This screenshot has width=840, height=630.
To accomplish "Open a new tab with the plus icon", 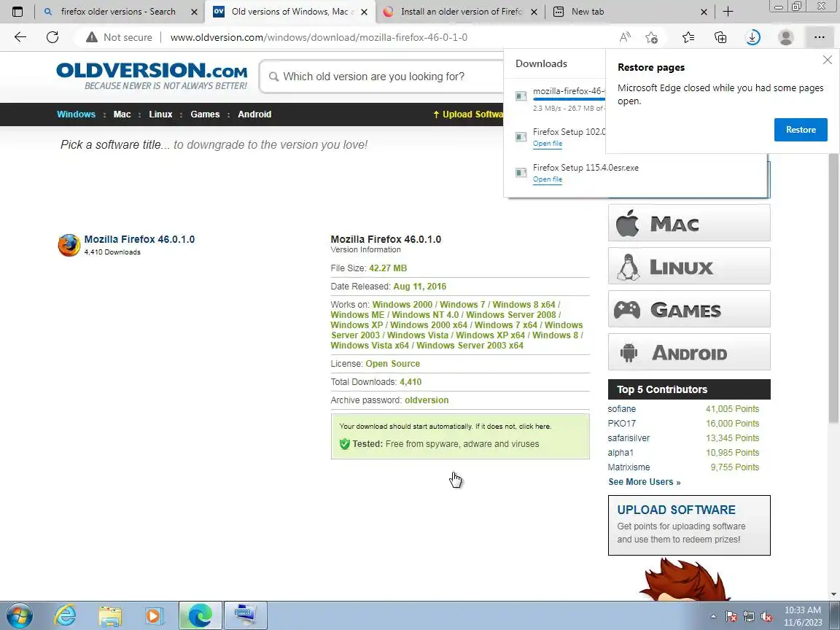I will point(728,11).
